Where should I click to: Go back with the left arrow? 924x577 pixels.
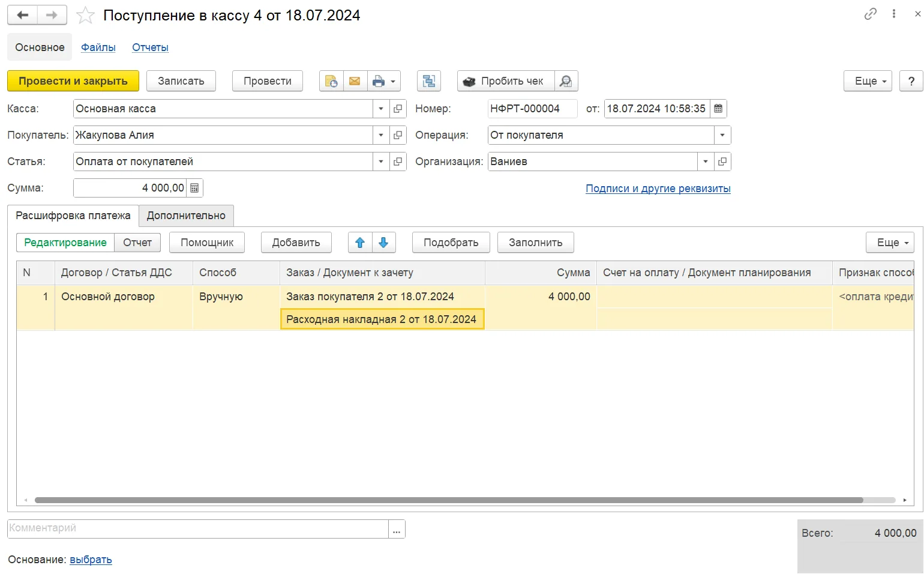coord(23,15)
